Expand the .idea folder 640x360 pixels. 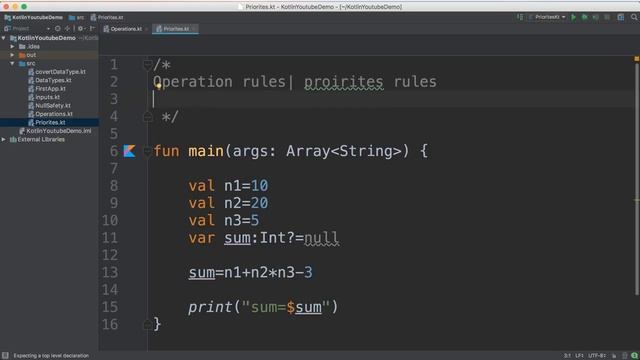click(x=12, y=47)
